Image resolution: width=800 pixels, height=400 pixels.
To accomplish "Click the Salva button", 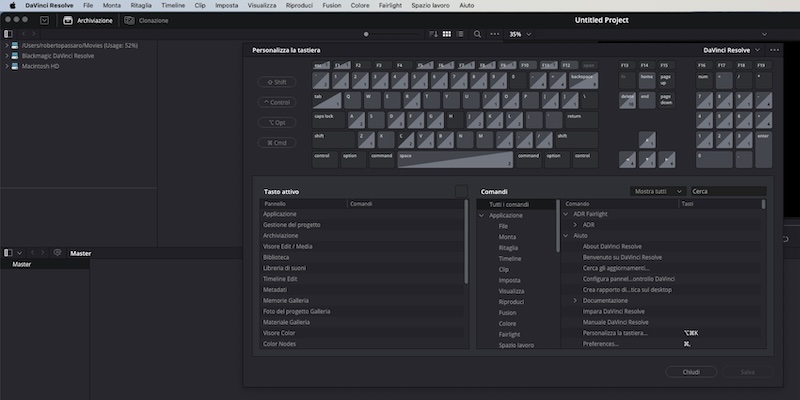I will pyautogui.click(x=747, y=372).
